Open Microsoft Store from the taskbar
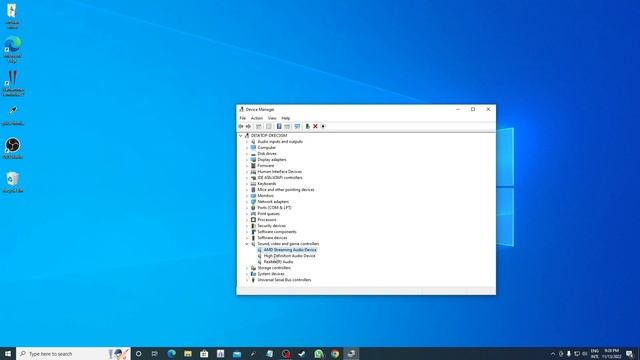 point(204,354)
